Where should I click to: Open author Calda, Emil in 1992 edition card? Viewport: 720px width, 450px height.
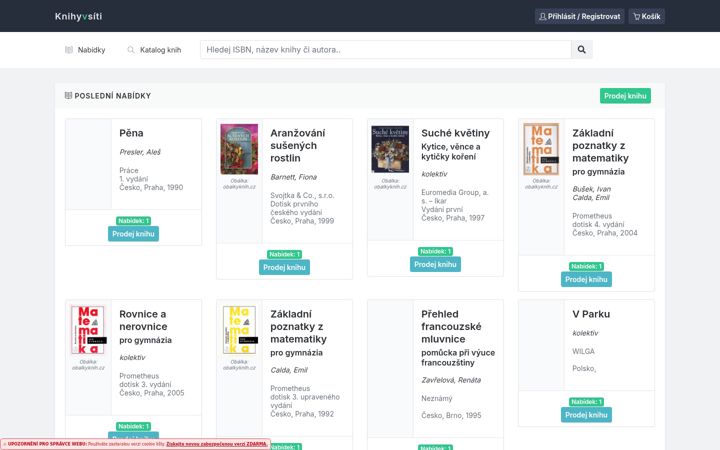point(289,370)
